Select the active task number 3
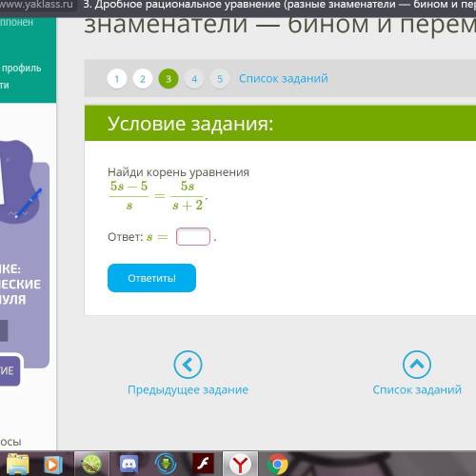Screen dimensions: 476x476 point(169,79)
